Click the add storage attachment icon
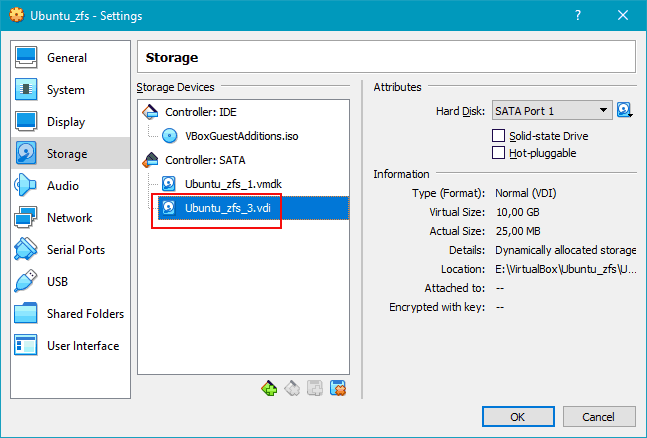The width and height of the screenshot is (647, 438). tap(315, 388)
